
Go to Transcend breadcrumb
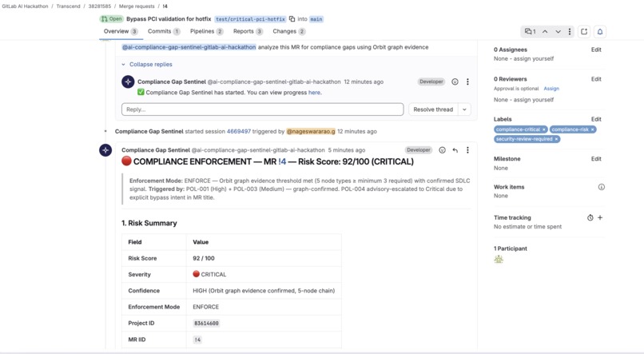(x=68, y=6)
